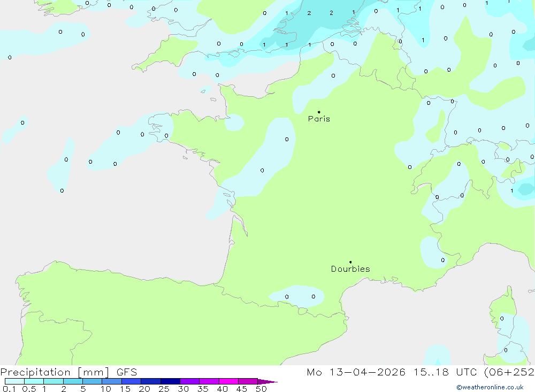Click the legend label '15'
The height and width of the screenshot is (392, 535).
click(125, 389)
